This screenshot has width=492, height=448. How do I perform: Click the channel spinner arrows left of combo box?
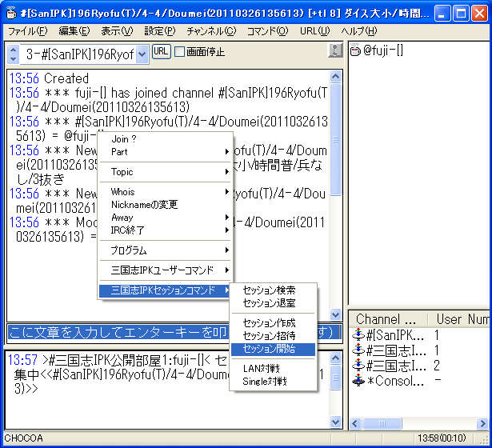tap(13, 54)
